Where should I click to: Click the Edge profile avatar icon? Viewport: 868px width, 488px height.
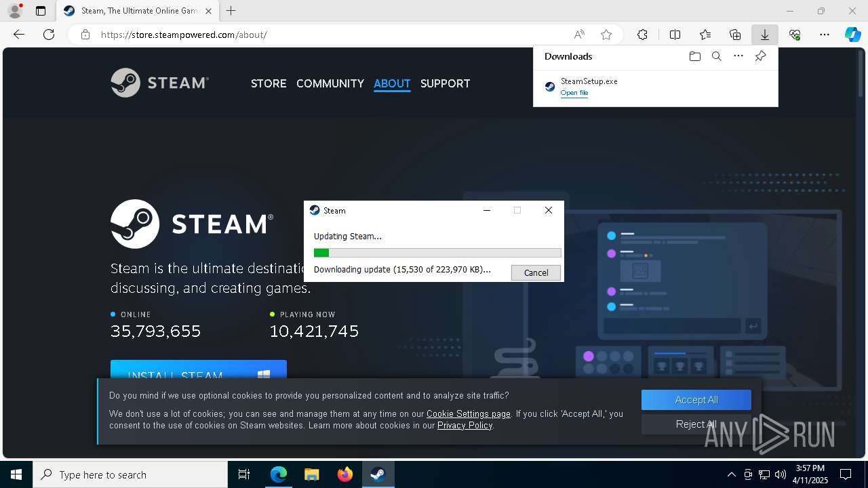pos(14,11)
